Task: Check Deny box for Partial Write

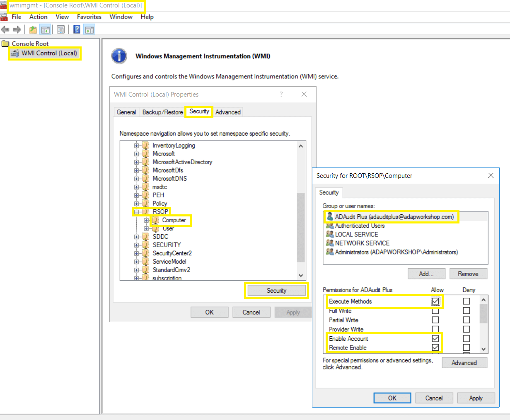Action: 466,320
